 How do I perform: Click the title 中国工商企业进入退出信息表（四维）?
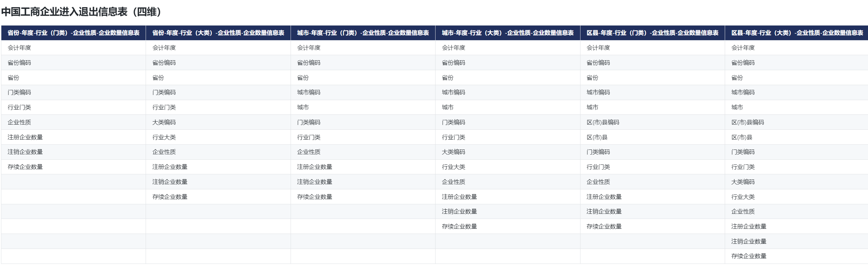coord(81,12)
